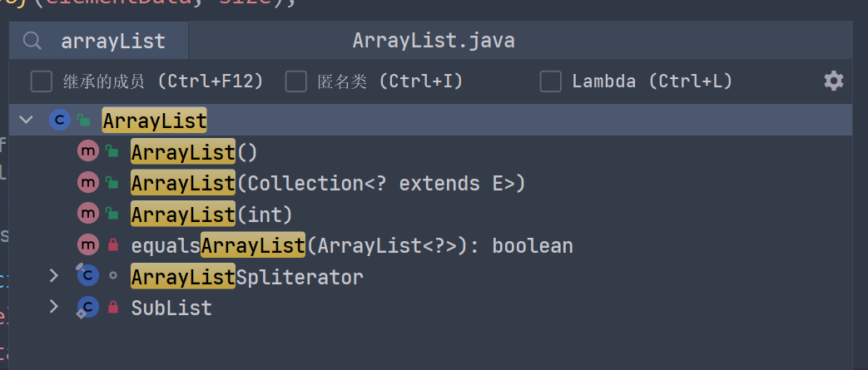Enable the 继承的成员 checkbox
Viewport: 868px width, 370px height.
pyautogui.click(x=41, y=81)
